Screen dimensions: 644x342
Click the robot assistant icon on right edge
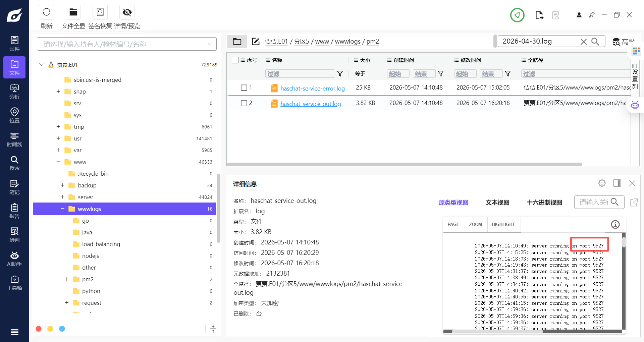[635, 105]
